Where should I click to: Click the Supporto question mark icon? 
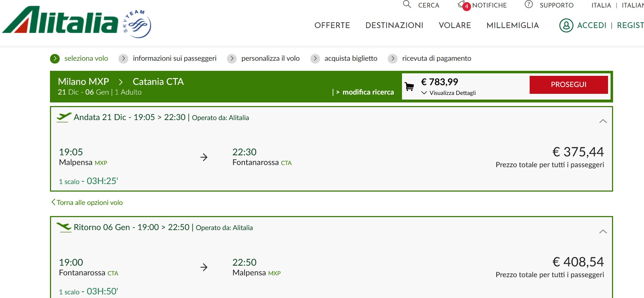coord(529,4)
